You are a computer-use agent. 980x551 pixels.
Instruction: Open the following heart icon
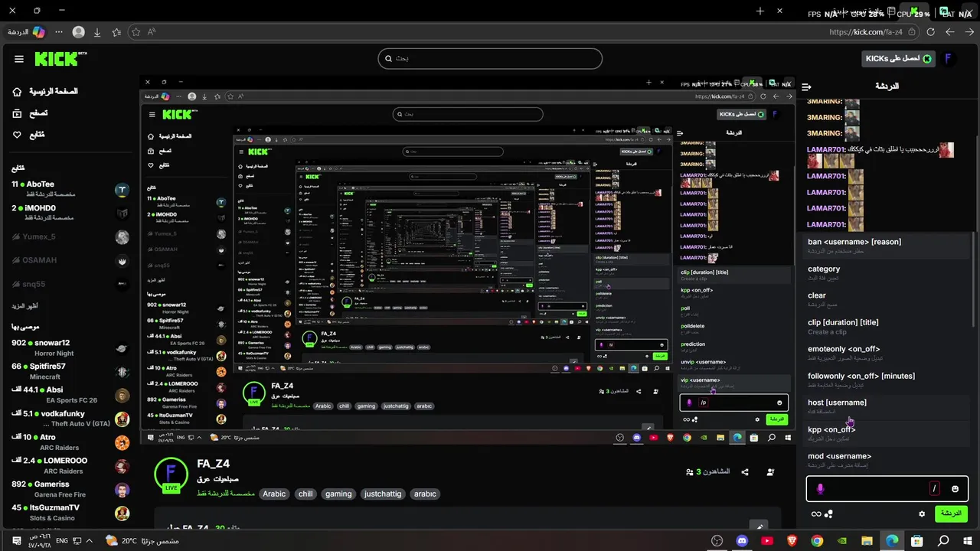click(x=17, y=135)
